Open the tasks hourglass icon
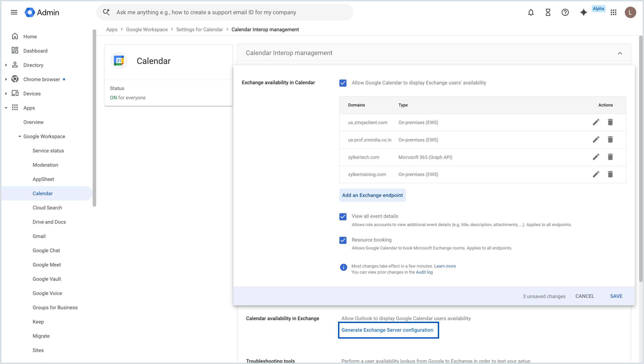This screenshot has width=644, height=364. click(x=548, y=12)
